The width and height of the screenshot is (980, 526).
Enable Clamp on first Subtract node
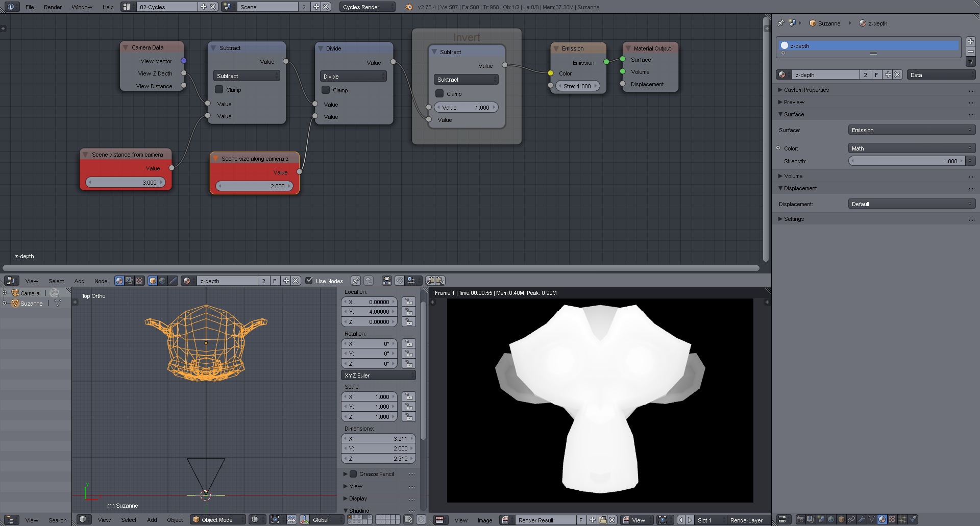point(219,89)
